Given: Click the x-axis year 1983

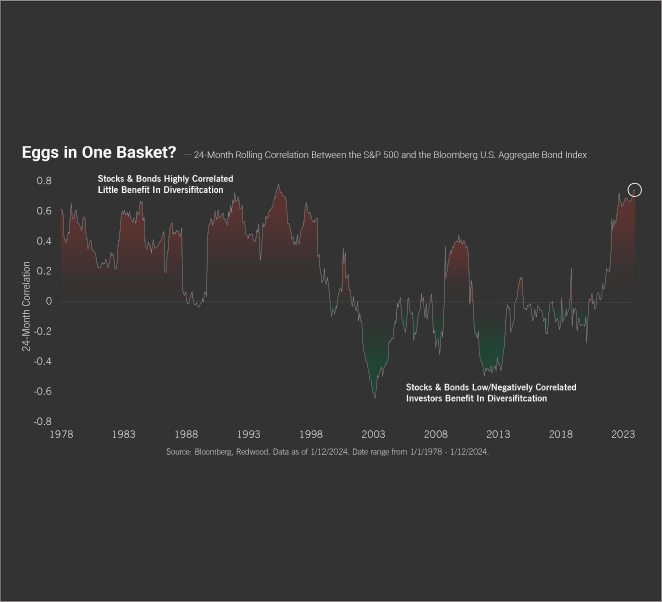Looking at the screenshot, I should coord(123,434).
